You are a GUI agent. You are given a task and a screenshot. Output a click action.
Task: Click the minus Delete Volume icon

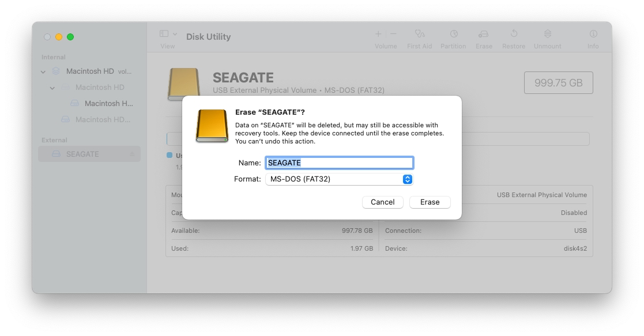pyautogui.click(x=393, y=33)
